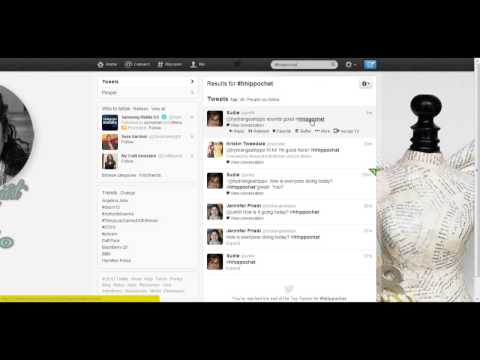View conversation under Kristin Tweedale's tweet

[245, 162]
